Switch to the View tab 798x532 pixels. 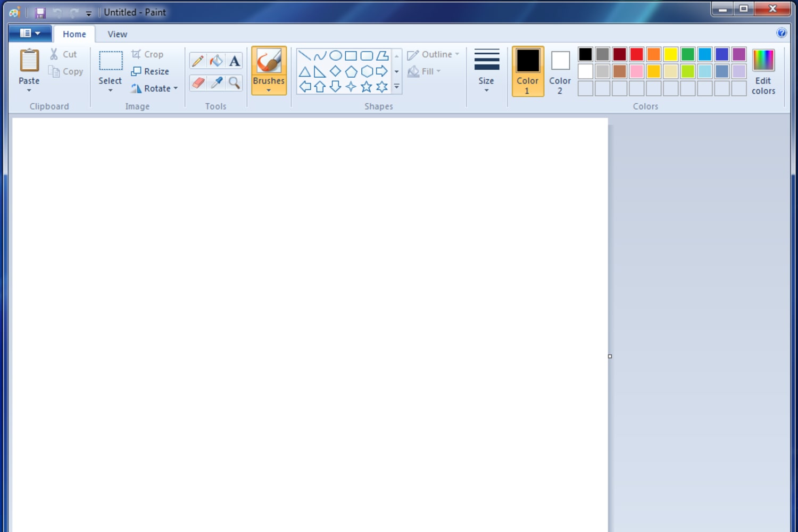(x=117, y=34)
